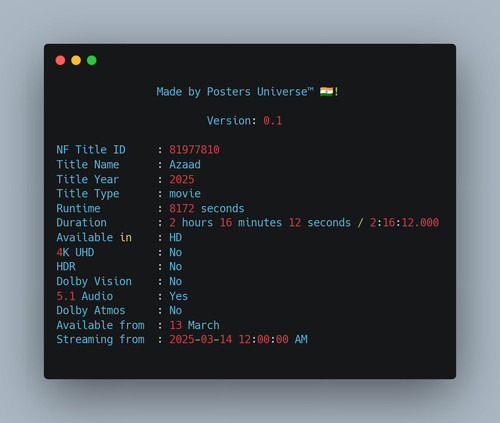The image size is (500, 423).
Task: Click the Dolby Vision label
Action: [94, 281]
